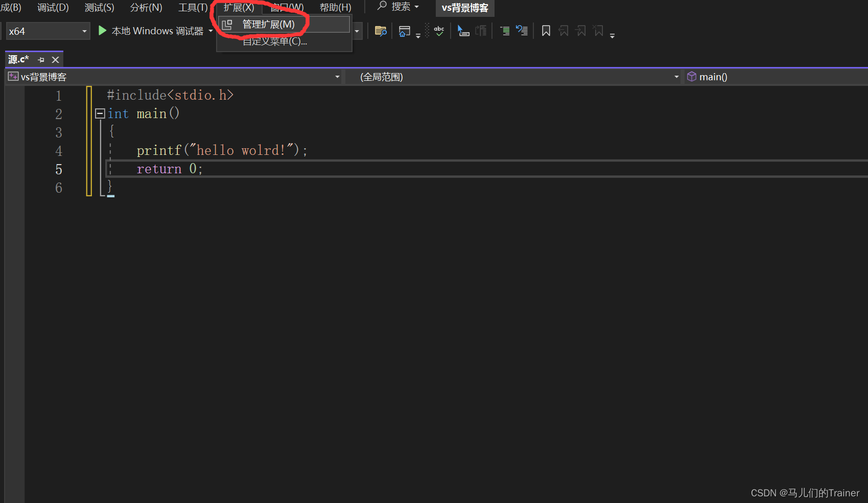868x503 pixels.
Task: Click the green indent lines icon
Action: 505,31
